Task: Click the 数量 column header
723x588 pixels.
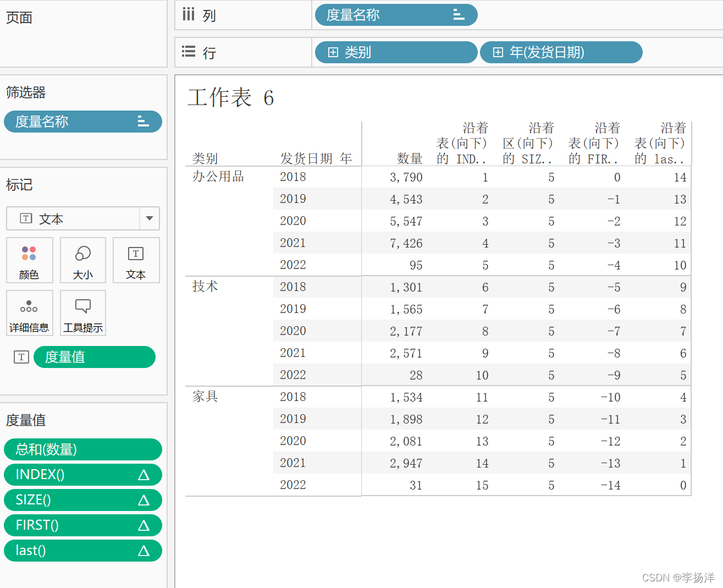Action: coord(410,158)
